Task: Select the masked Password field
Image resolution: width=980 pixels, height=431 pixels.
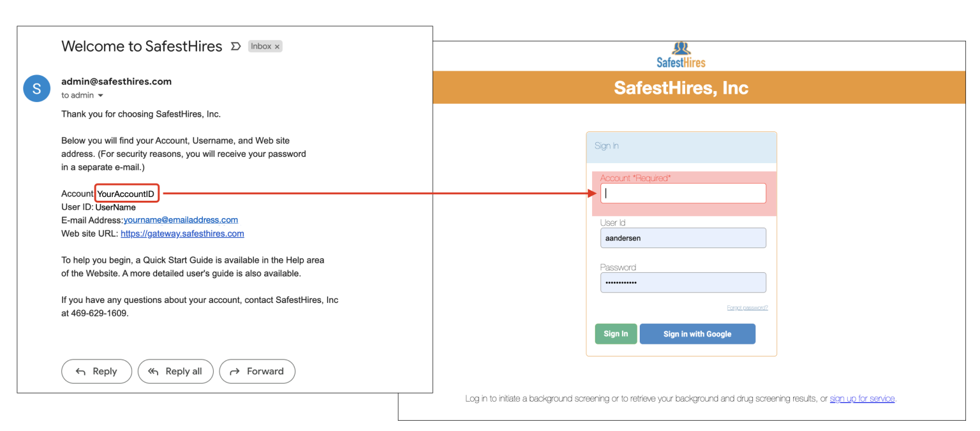Action: (x=683, y=282)
